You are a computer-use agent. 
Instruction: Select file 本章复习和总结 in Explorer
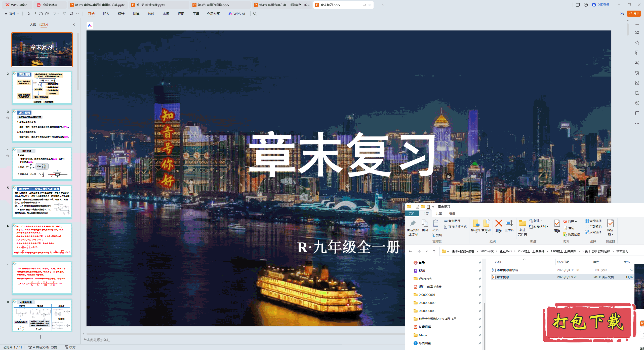pyautogui.click(x=562, y=270)
